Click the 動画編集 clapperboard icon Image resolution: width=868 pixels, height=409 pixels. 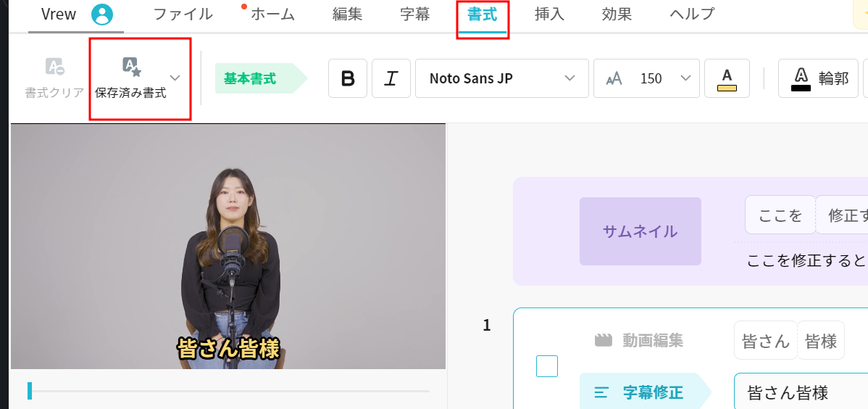pos(604,339)
